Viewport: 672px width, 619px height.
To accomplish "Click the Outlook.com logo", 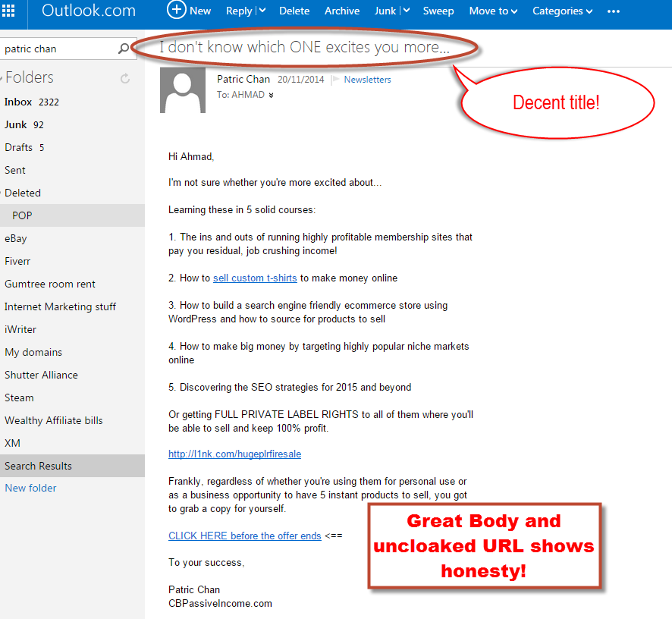I will click(x=88, y=11).
